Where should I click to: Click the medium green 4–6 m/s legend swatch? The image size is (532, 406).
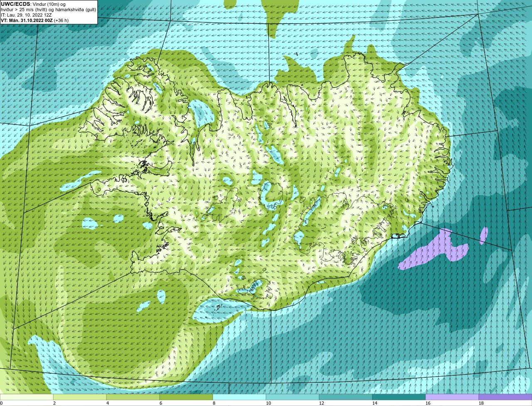click(133, 397)
